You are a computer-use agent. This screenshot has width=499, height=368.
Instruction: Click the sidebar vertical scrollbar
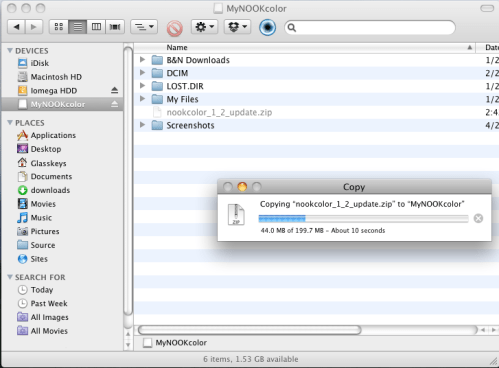click(128, 182)
